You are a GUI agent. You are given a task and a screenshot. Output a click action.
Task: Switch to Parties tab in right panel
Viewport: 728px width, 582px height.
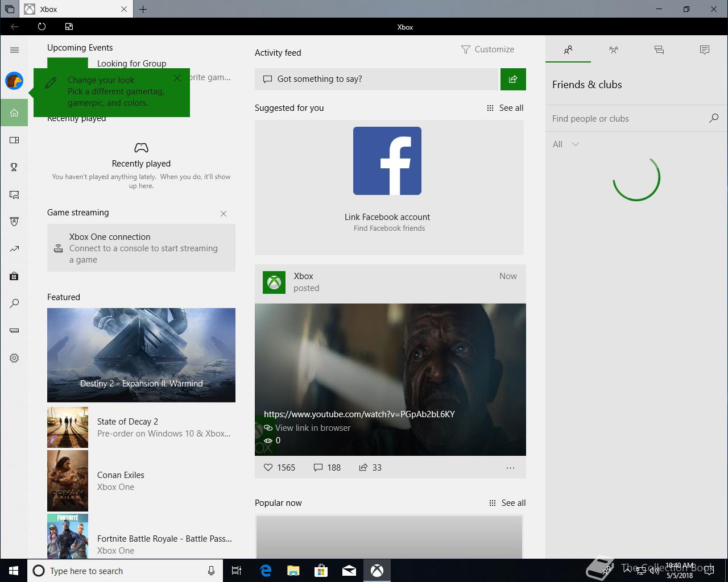[614, 50]
